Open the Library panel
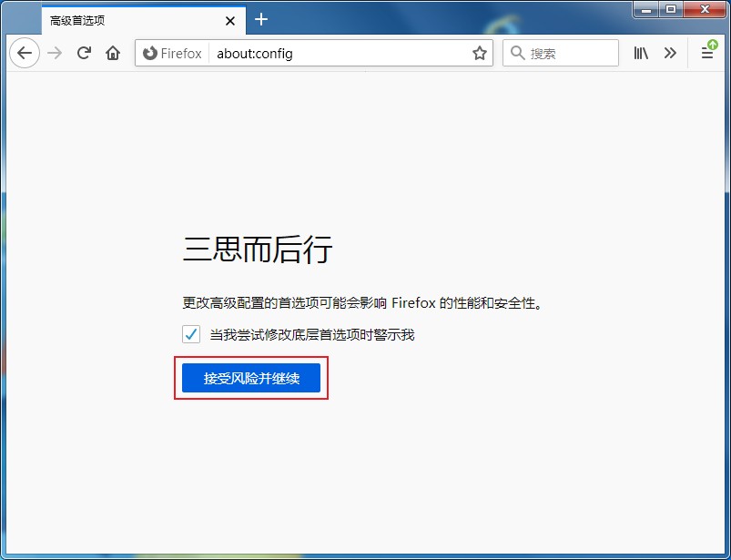Screen dimensions: 731x560 pos(640,53)
